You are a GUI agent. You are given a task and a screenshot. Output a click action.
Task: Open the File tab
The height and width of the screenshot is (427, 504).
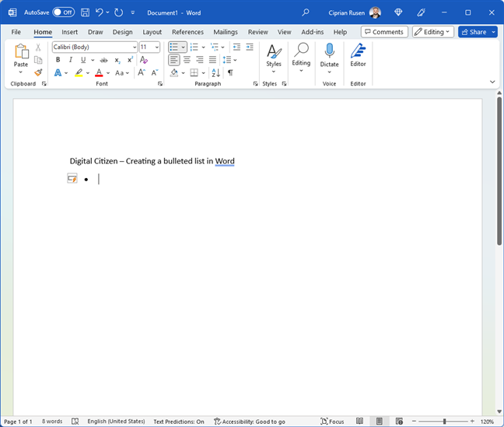pos(16,32)
